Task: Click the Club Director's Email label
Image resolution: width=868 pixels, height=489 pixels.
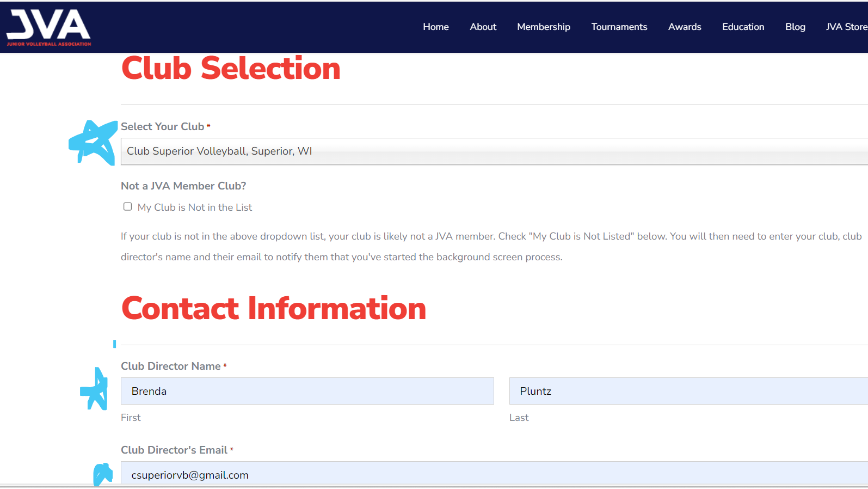Action: click(x=174, y=450)
